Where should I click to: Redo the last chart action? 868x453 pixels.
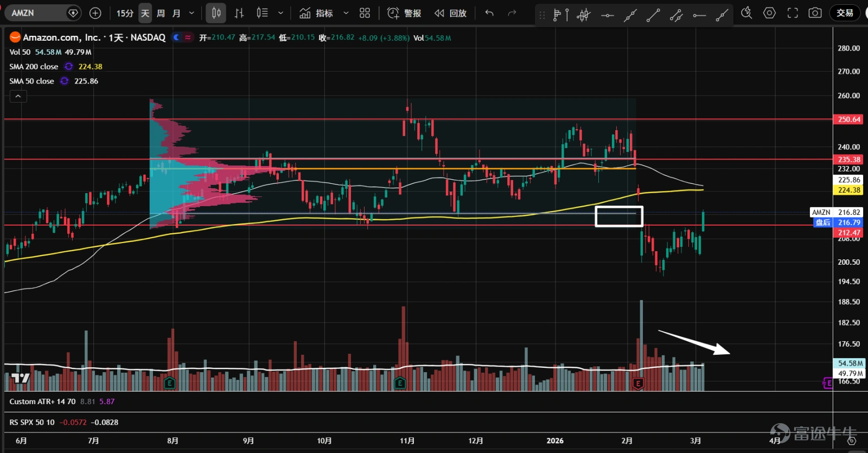(512, 13)
